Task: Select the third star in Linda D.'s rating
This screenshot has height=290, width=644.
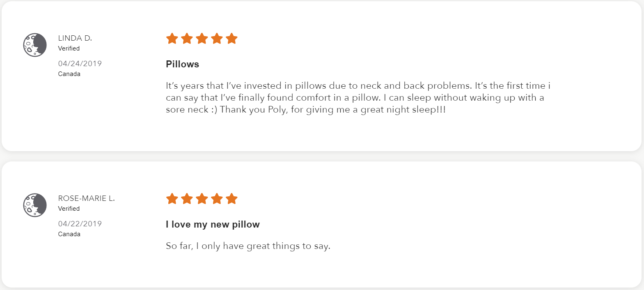Action: pyautogui.click(x=202, y=39)
